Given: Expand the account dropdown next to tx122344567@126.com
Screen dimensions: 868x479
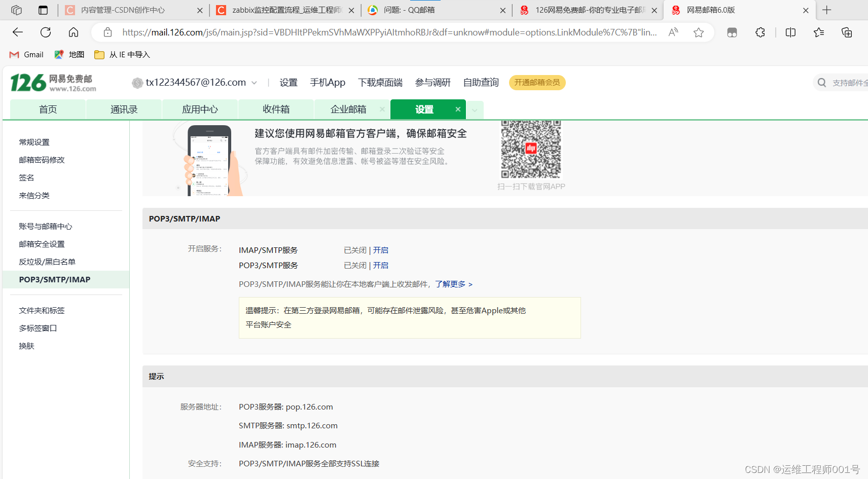Looking at the screenshot, I should point(254,83).
